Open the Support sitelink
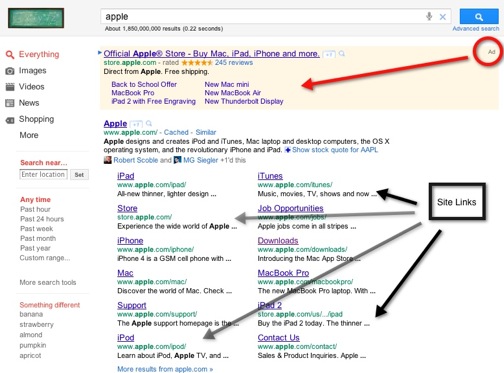 click(132, 305)
